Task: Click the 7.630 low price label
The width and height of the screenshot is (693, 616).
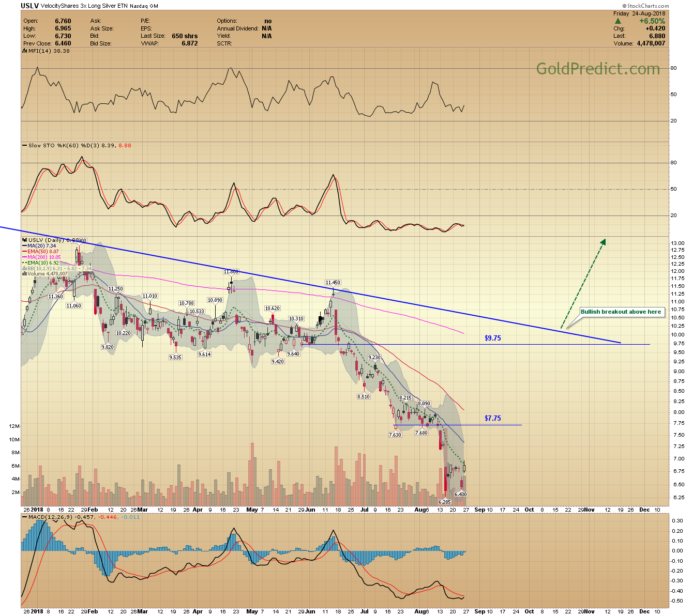Action: click(395, 435)
